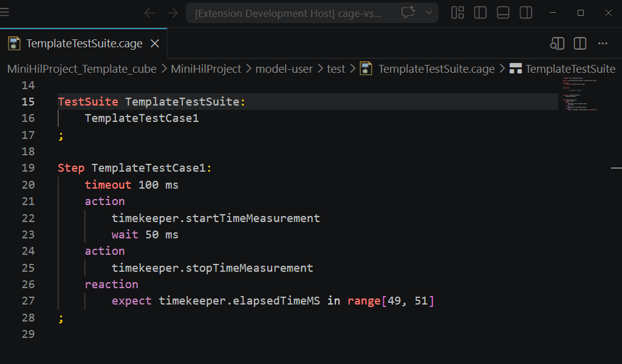
Task: Click line number 19 in the gutter
Action: point(28,168)
